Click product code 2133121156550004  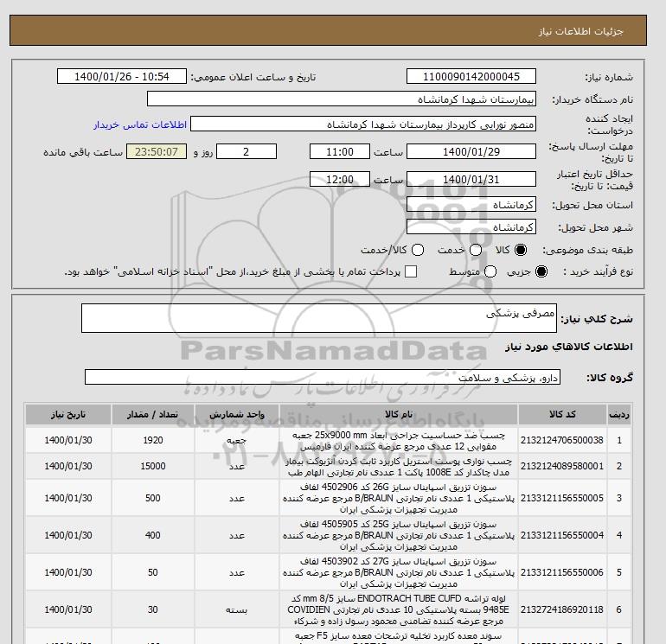pos(562,535)
